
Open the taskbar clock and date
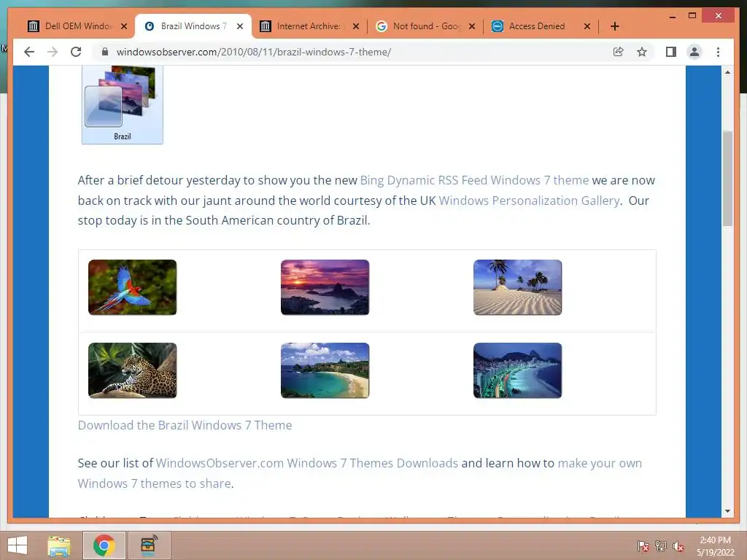[x=715, y=546]
